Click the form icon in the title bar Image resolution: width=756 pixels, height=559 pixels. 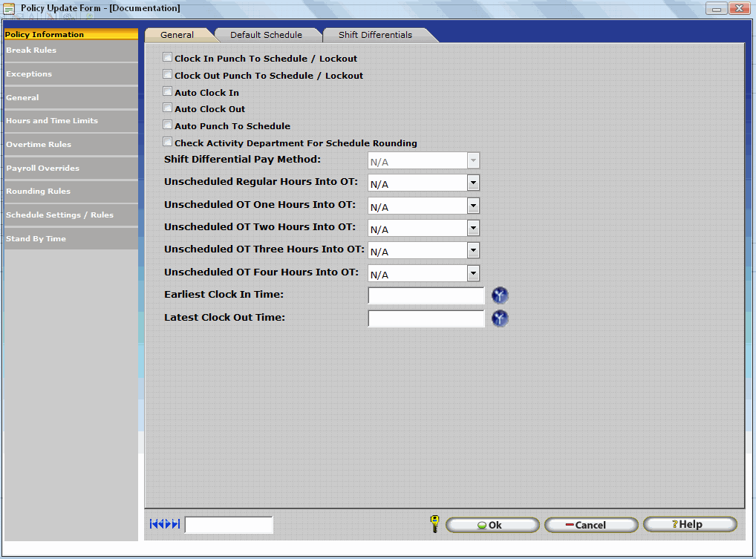10,8
